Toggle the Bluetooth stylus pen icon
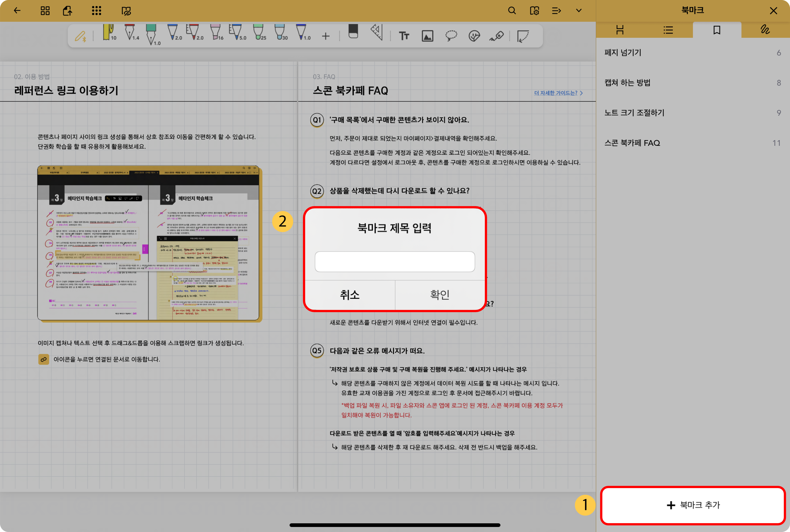This screenshot has width=790, height=532. point(81,36)
